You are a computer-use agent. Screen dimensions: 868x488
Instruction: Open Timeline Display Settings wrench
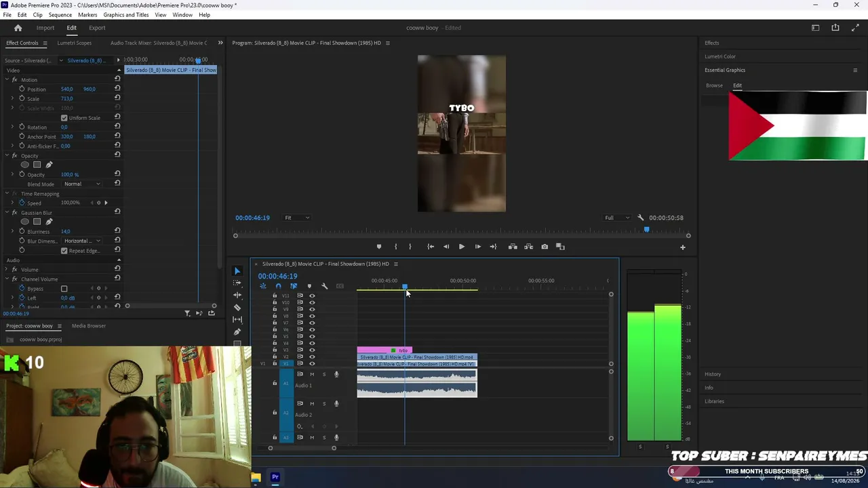click(x=325, y=286)
